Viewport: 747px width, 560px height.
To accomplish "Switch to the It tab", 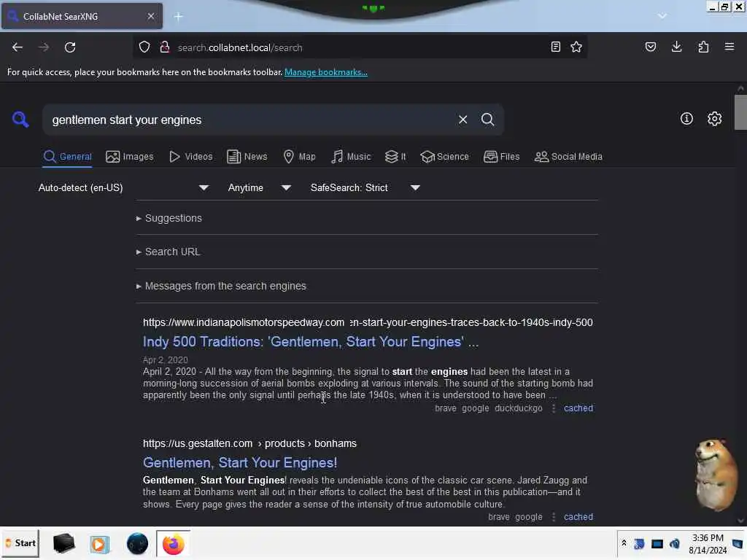I will click(x=395, y=157).
